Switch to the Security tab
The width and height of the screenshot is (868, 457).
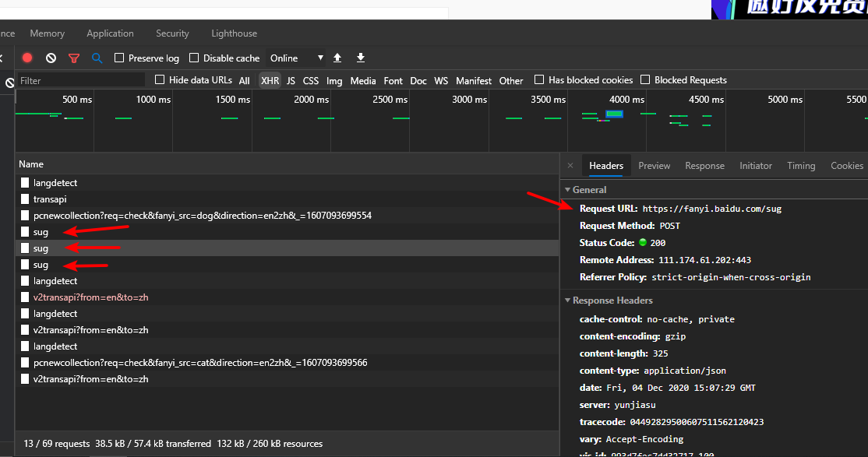point(172,33)
